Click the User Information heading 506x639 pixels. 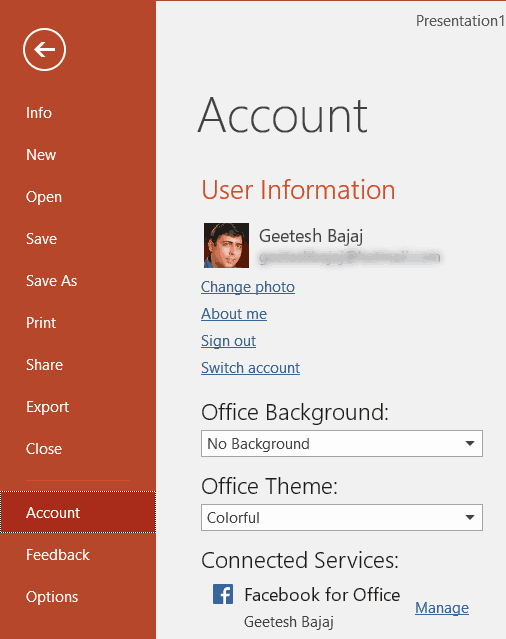(x=298, y=189)
